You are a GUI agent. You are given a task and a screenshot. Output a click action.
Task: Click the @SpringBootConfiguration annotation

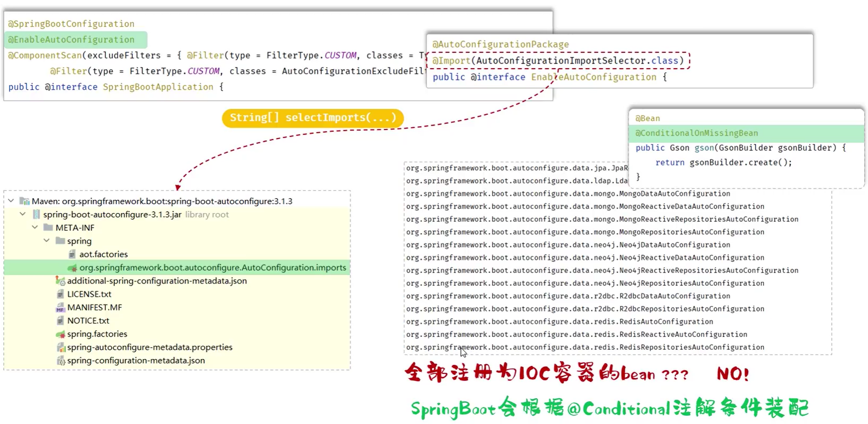coord(71,24)
